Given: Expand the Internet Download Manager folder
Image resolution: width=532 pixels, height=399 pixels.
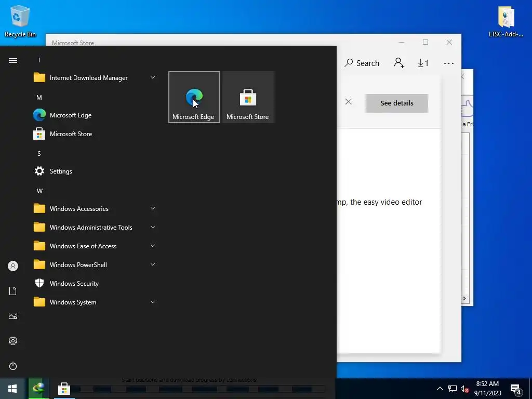Looking at the screenshot, I should tap(95, 78).
